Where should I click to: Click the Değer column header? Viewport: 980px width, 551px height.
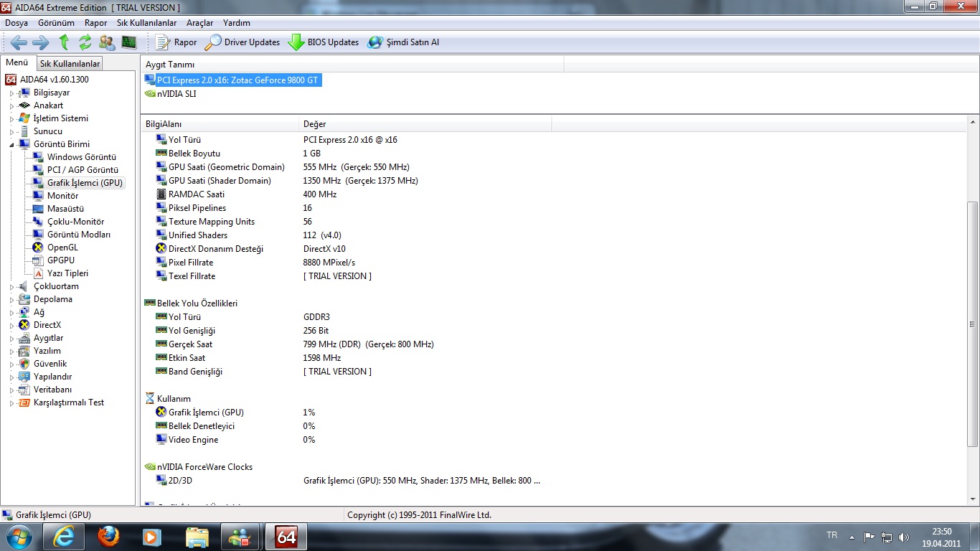tap(425, 124)
